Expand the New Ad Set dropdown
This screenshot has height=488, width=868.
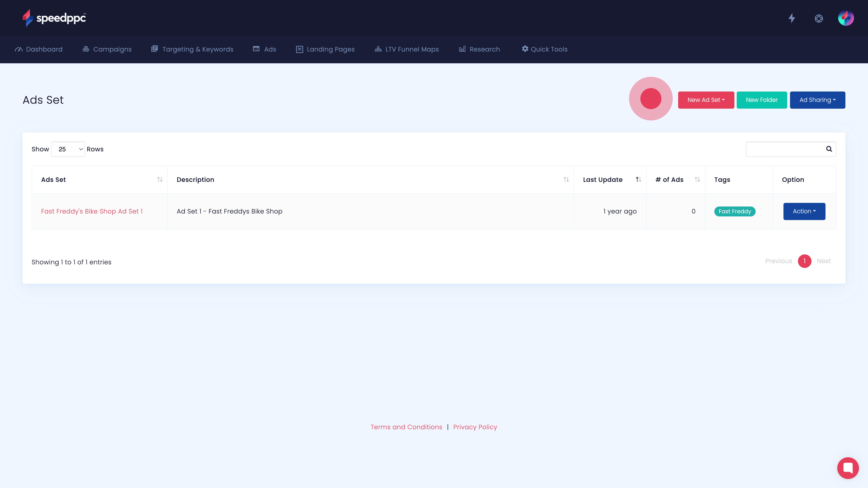pyautogui.click(x=706, y=100)
